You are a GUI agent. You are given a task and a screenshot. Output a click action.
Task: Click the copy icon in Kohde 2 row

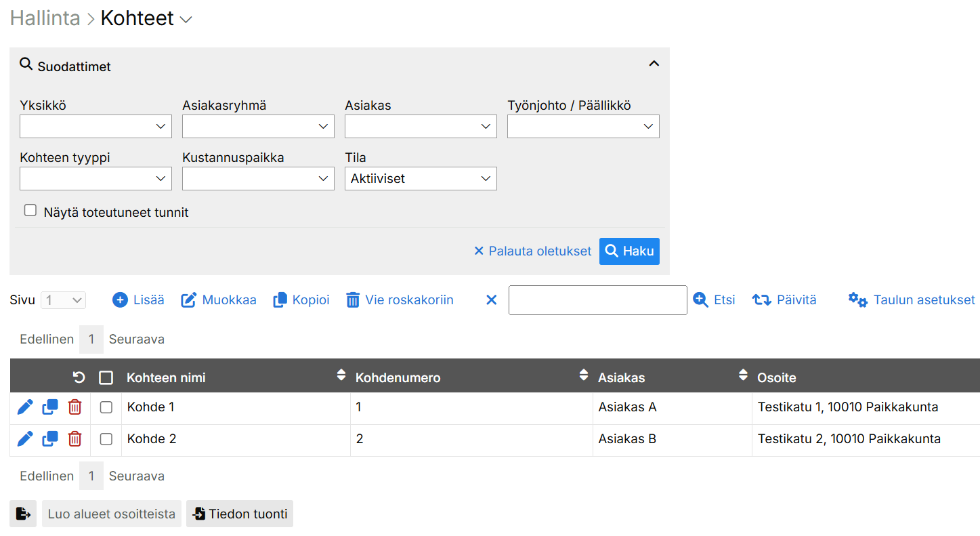click(50, 439)
